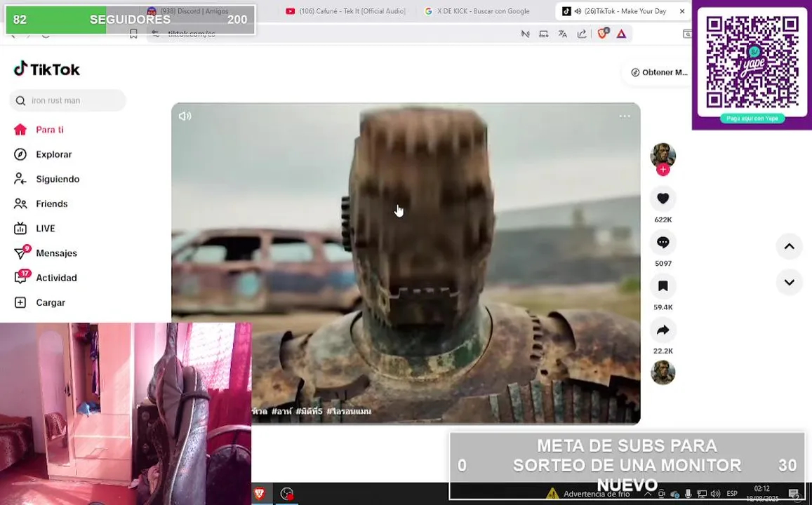Image resolution: width=812 pixels, height=505 pixels.
Task: Open Cargar upload page
Action: 40,302
